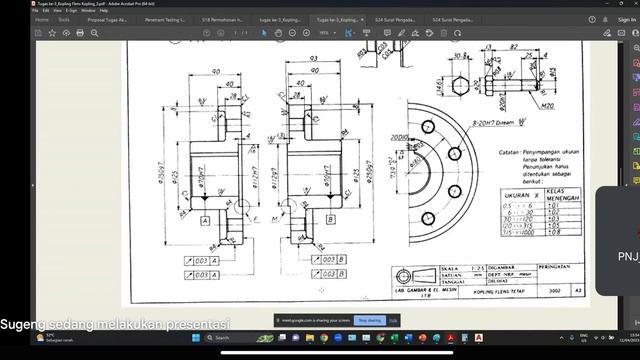Click the page number field
The height and width of the screenshot is (360, 640).
click(x=235, y=33)
